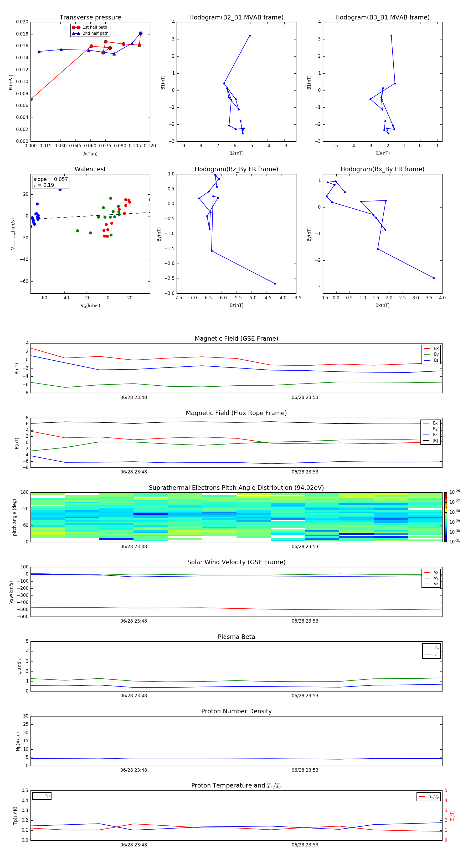
Task: Click 'Hodogram(Bz_By FR frame)' title
Action: [x=236, y=169]
